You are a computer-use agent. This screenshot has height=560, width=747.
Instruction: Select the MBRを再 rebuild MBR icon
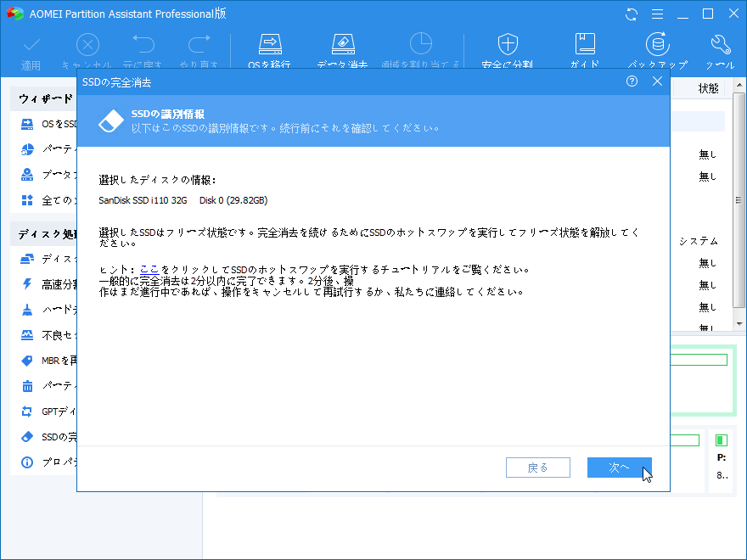coord(27,361)
